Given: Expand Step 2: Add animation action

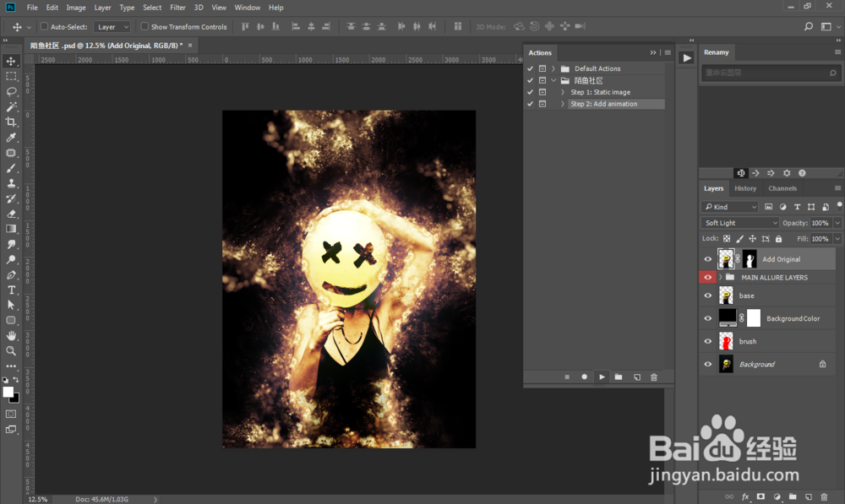Looking at the screenshot, I should point(563,104).
